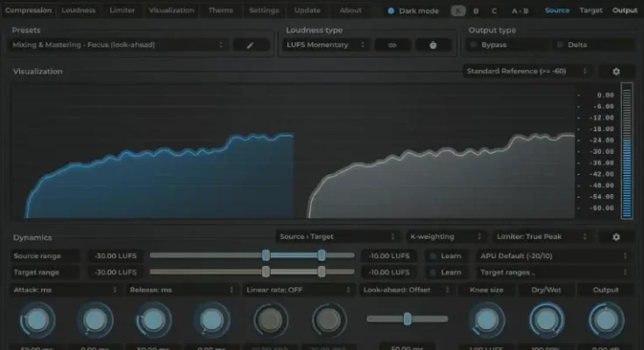The height and width of the screenshot is (350, 644).
Task: Toggle the Dark mode switch
Action: 391,10
